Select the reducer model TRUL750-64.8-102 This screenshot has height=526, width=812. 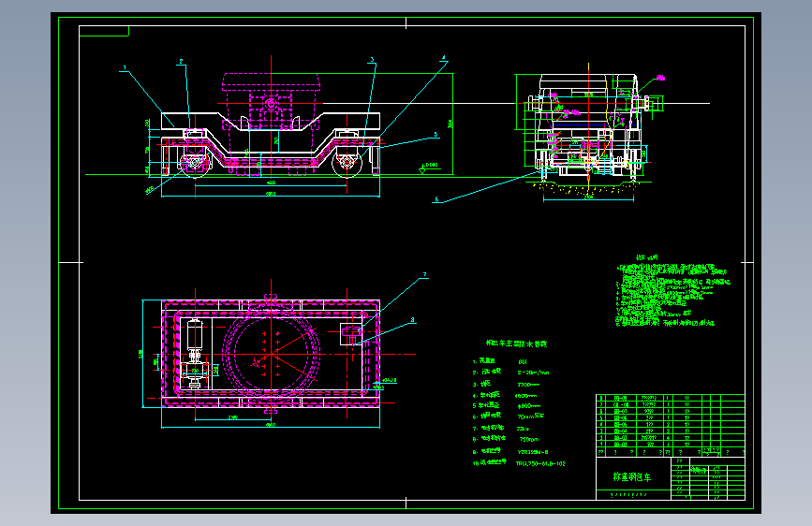tap(540, 463)
